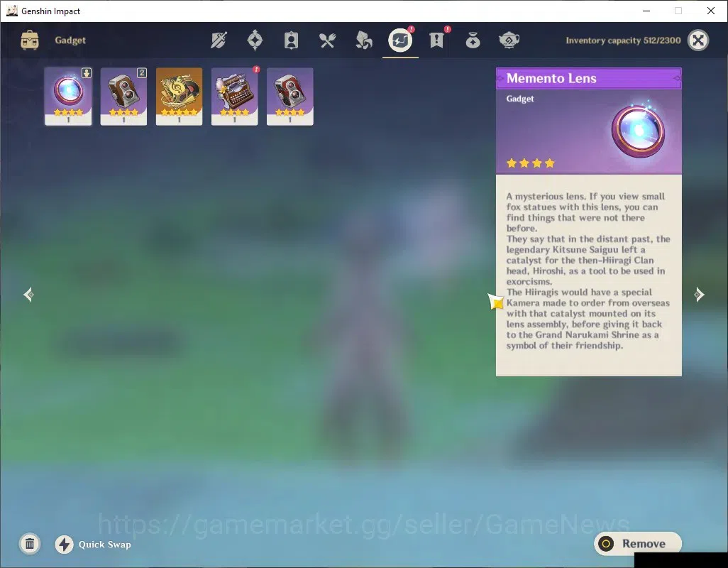Open the Weapons inventory tab
This screenshot has width=728, height=568.
219,40
